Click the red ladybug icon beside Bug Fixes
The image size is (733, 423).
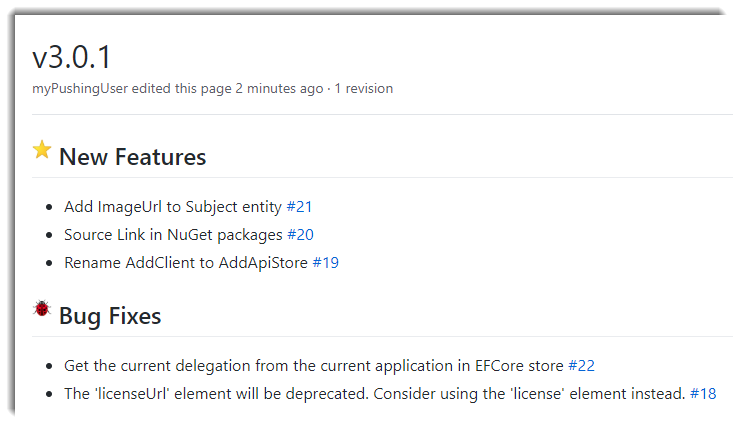(x=42, y=308)
